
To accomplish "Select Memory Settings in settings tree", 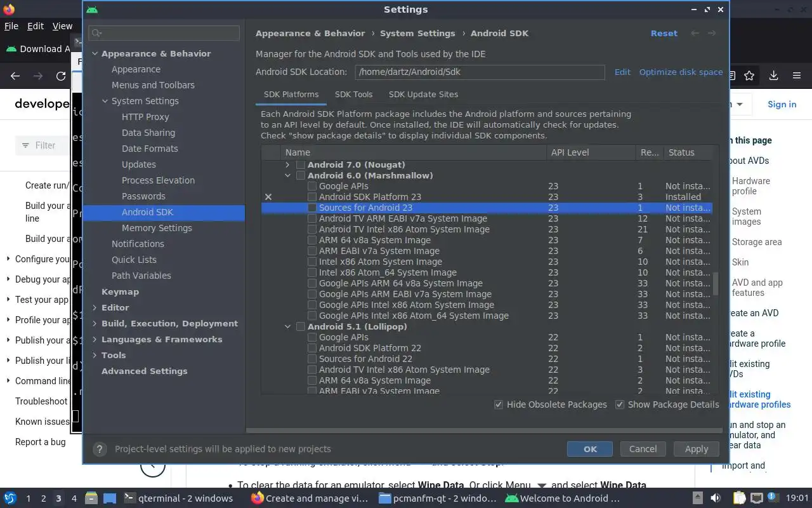I will coord(157,228).
